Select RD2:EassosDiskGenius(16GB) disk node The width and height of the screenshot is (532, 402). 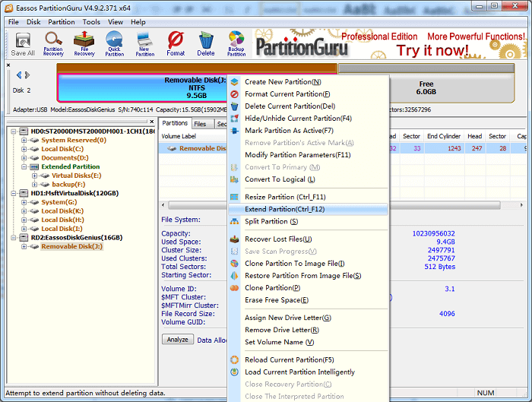pos(77,237)
